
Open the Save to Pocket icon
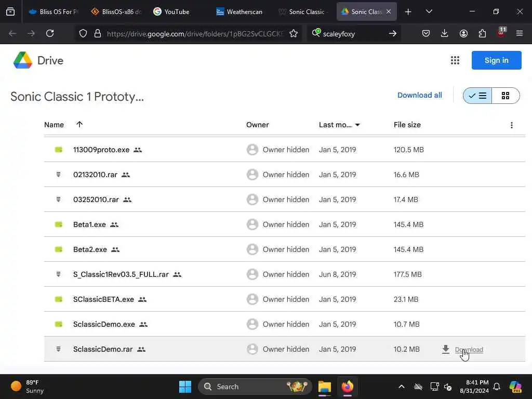tap(426, 33)
